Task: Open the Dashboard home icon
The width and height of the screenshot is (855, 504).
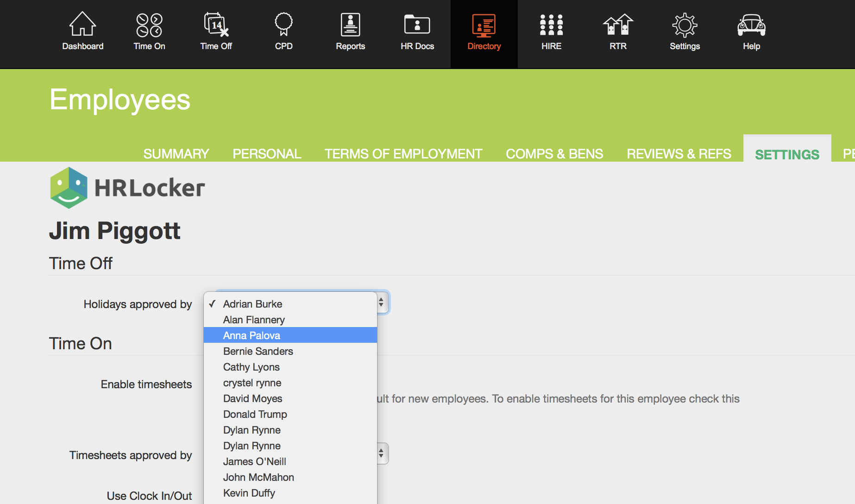Action: pos(82,25)
